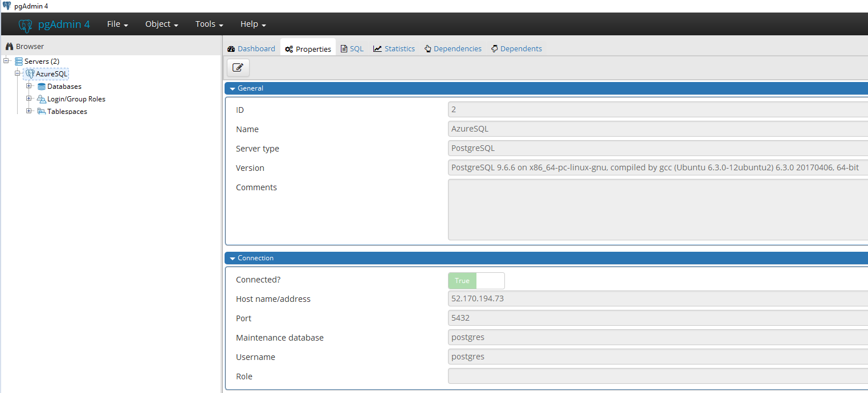This screenshot has width=868, height=393.
Task: Open the Help menu
Action: (253, 24)
